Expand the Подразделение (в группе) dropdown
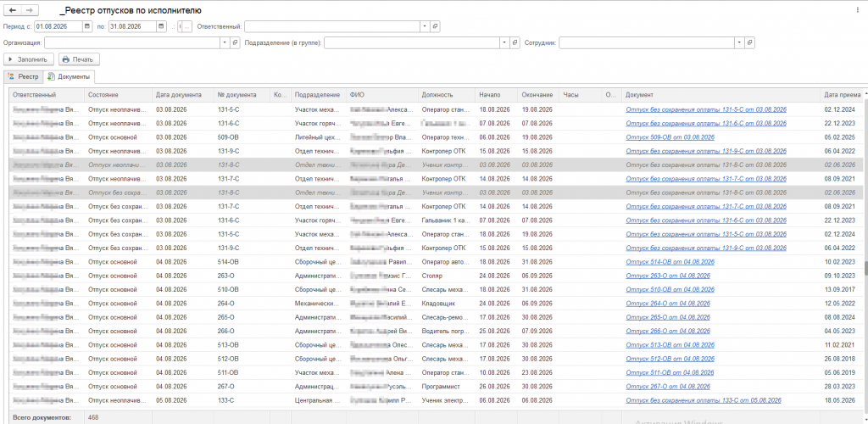868x424 pixels. pos(504,42)
